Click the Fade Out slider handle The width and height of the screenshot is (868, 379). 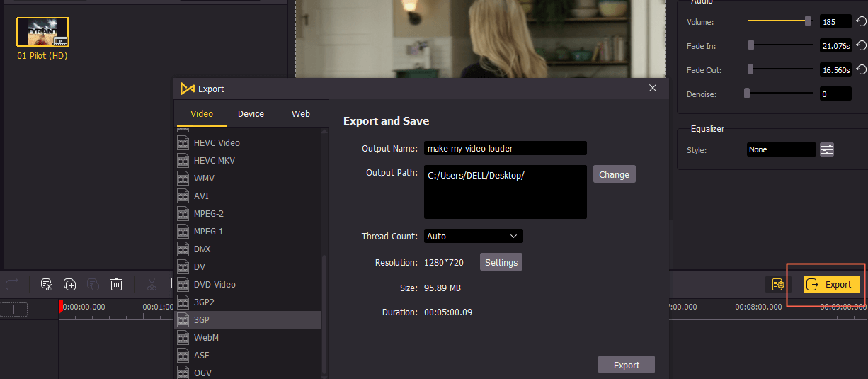point(750,69)
